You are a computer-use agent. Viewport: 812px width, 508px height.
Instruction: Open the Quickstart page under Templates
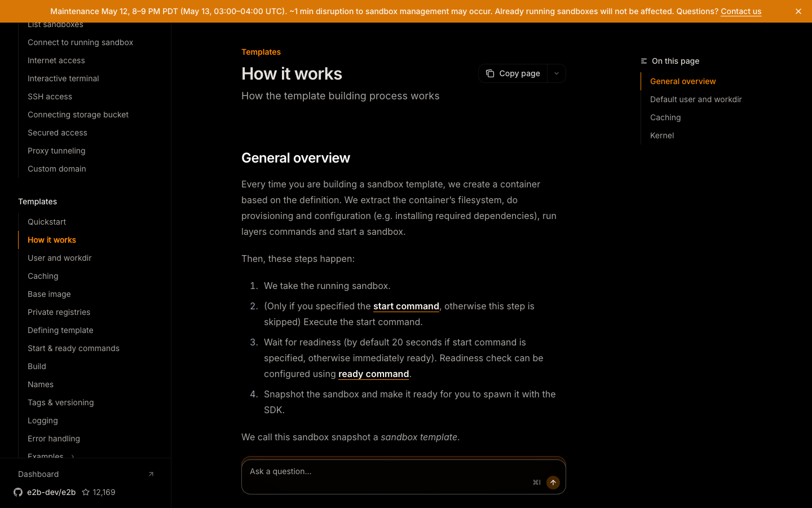[47, 222]
